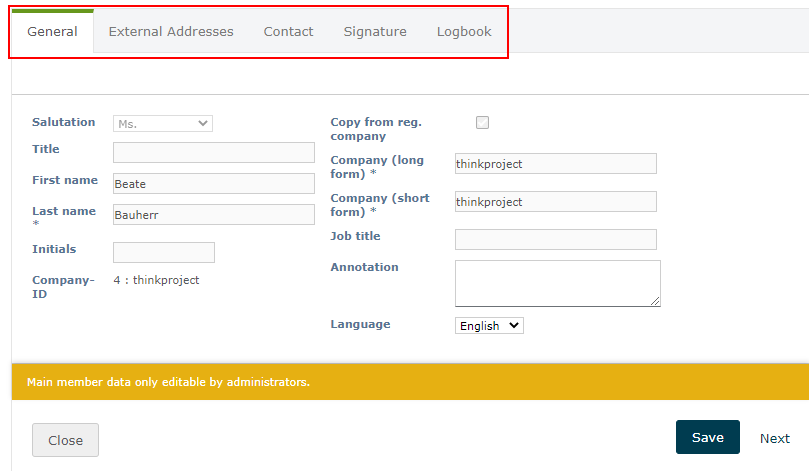Expand the Salutation dropdown
This screenshot has height=471, width=809.
pyautogui.click(x=163, y=123)
